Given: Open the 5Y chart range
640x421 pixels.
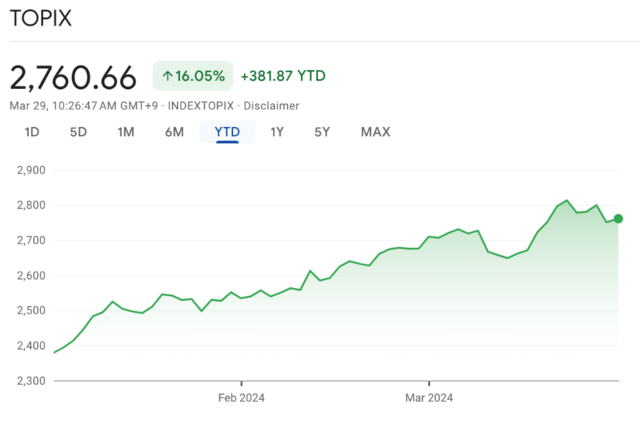Looking at the screenshot, I should [x=322, y=132].
